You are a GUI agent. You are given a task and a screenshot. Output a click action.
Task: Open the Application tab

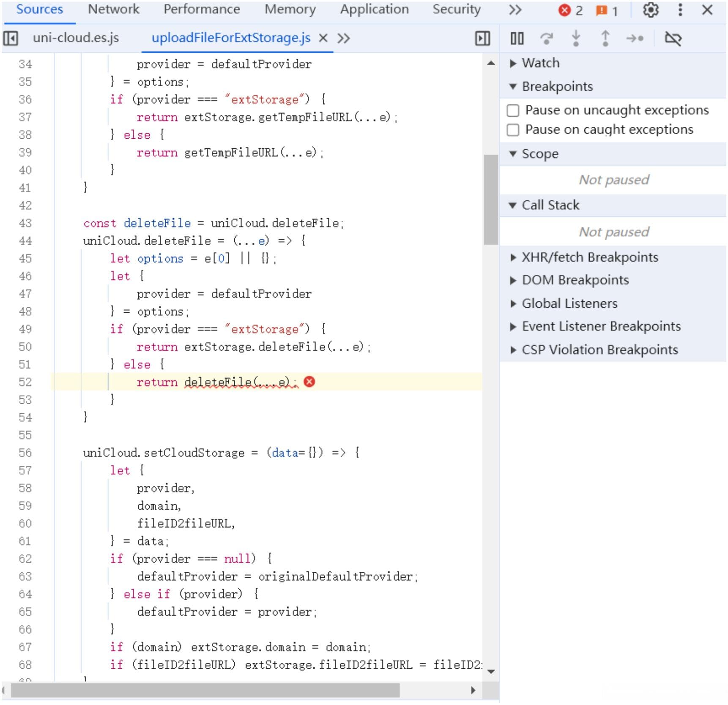375,9
